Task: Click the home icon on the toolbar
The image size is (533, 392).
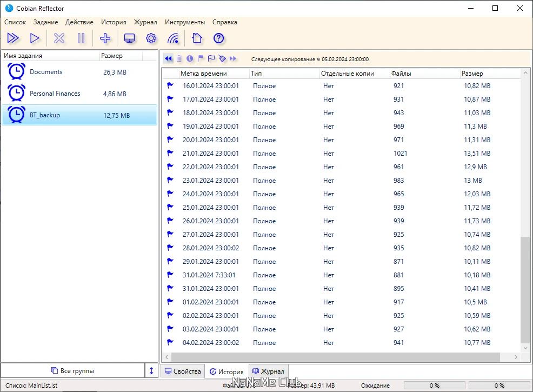Action: (x=197, y=38)
